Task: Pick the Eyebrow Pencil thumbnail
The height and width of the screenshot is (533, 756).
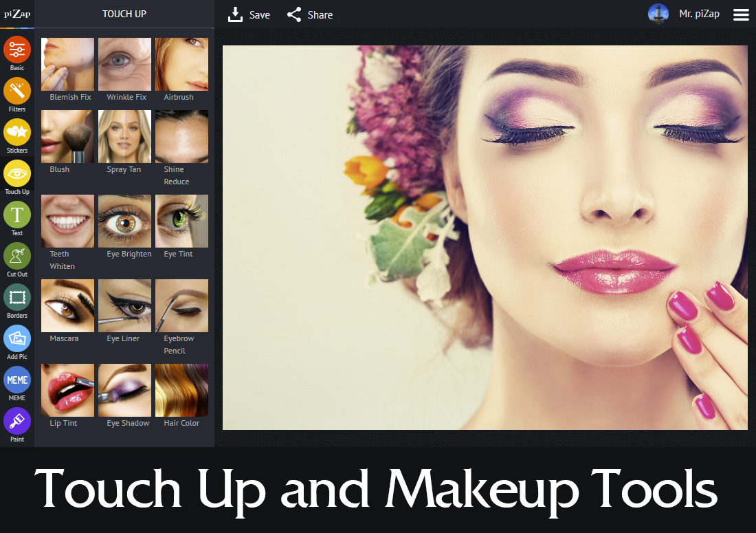Action: 181,306
